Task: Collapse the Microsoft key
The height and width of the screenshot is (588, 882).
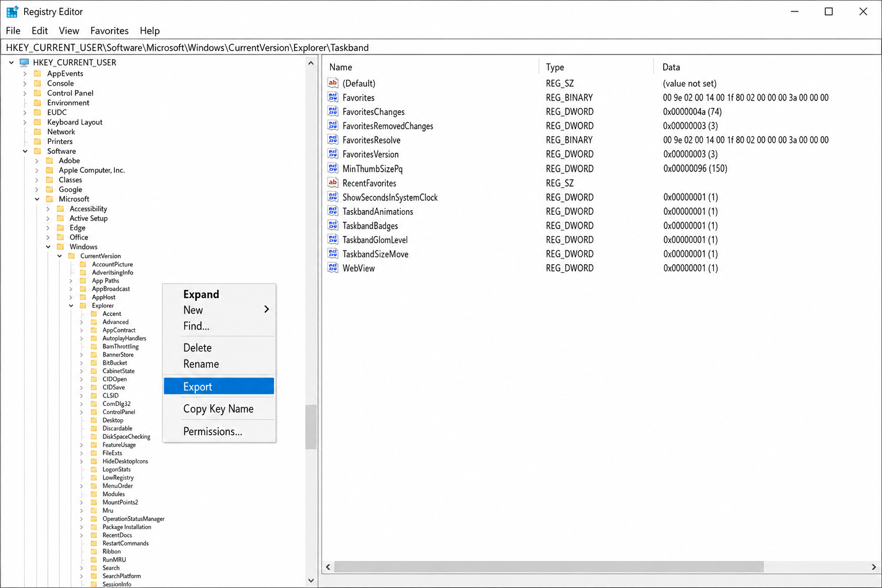Action: (37, 199)
